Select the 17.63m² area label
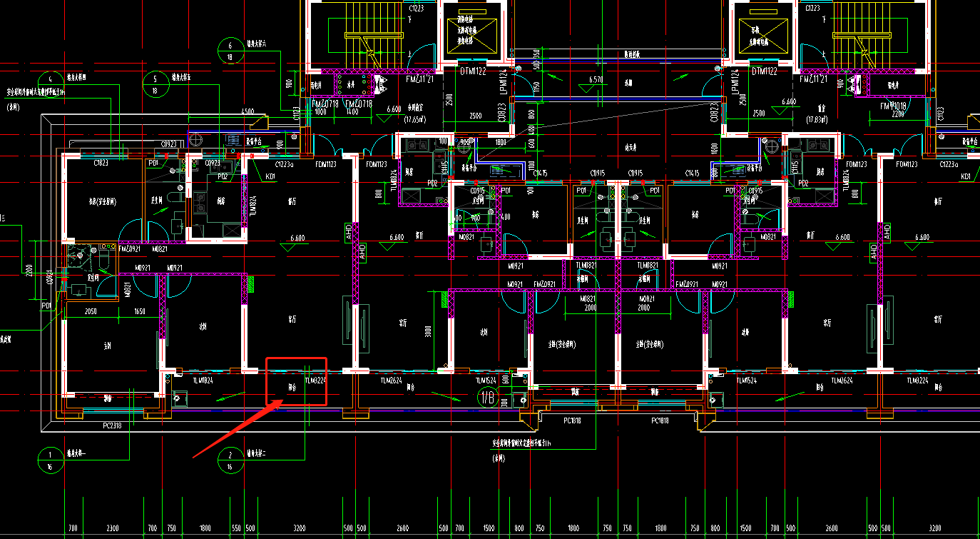 (x=815, y=119)
